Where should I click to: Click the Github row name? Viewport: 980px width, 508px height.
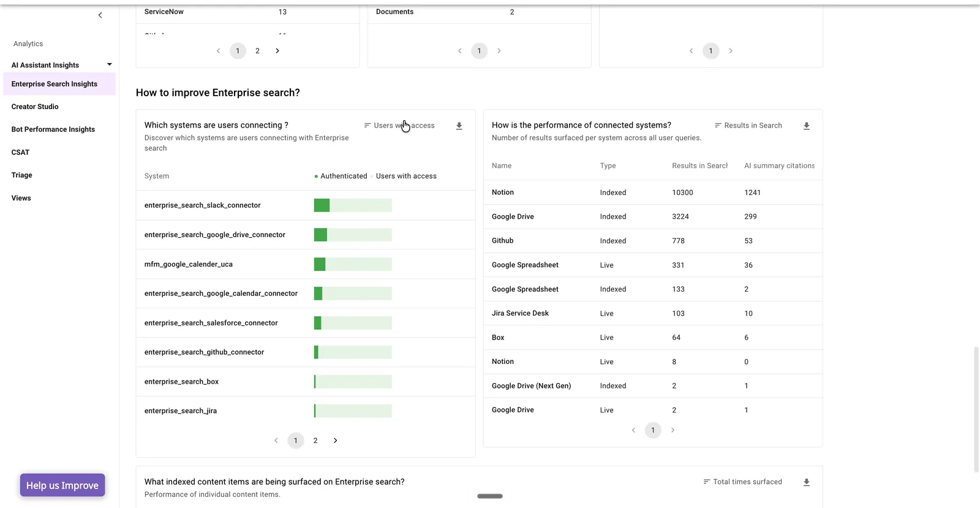pyautogui.click(x=503, y=241)
